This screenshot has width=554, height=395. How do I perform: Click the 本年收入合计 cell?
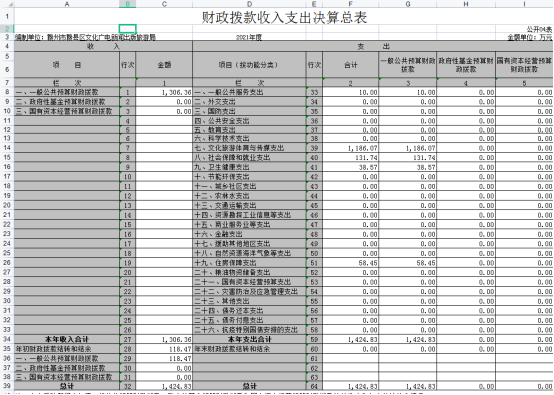pos(67,339)
